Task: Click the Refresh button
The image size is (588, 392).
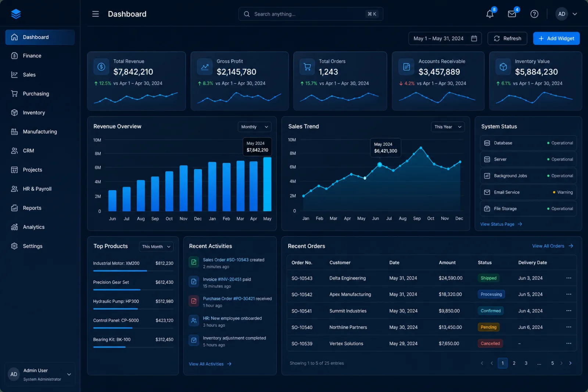Action: (507, 39)
